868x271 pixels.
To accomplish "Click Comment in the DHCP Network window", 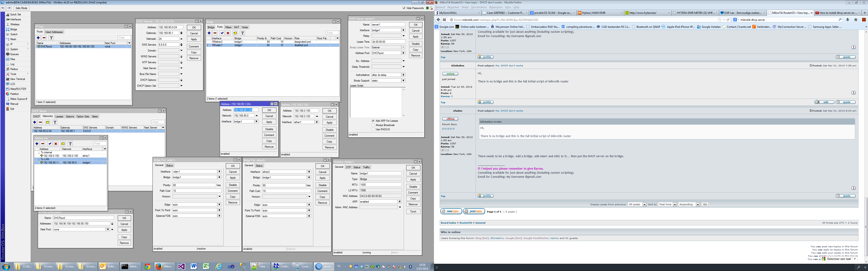I will click(194, 47).
